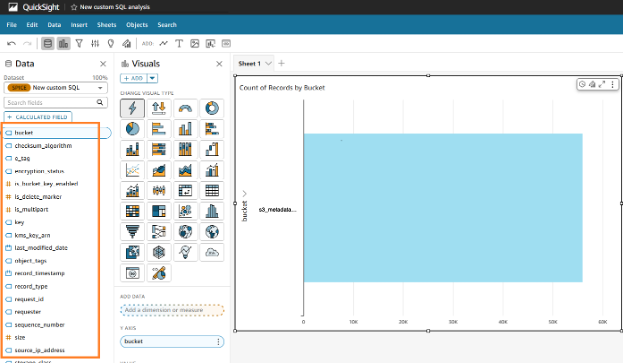This screenshot has height=364, width=624.
Task: Select the Waterfall chart visual type
Action: (x=212, y=150)
